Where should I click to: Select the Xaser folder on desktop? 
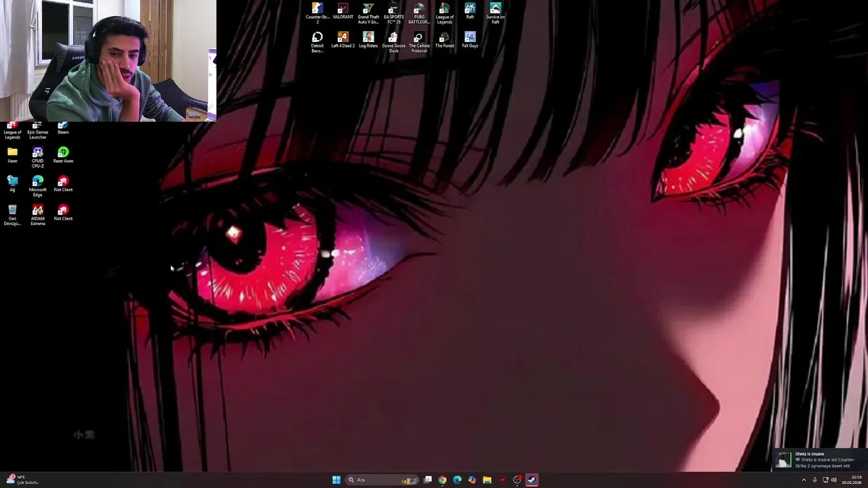pos(12,155)
